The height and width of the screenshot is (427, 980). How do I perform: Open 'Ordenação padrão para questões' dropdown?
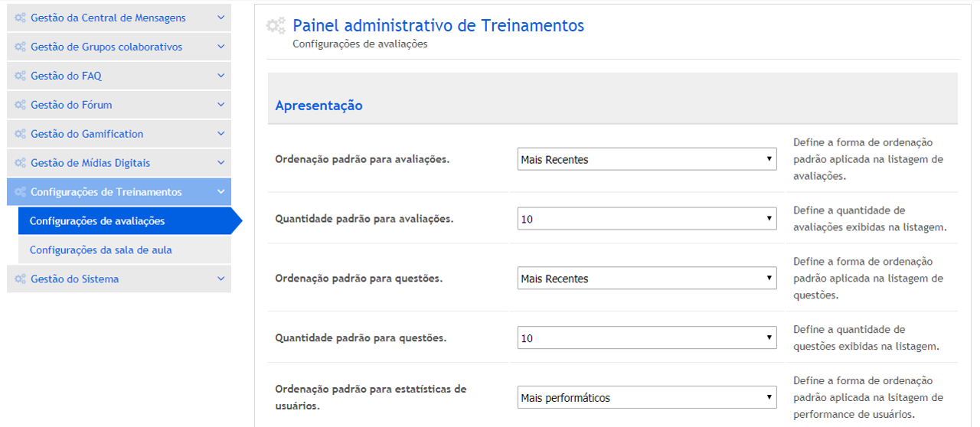pos(647,279)
